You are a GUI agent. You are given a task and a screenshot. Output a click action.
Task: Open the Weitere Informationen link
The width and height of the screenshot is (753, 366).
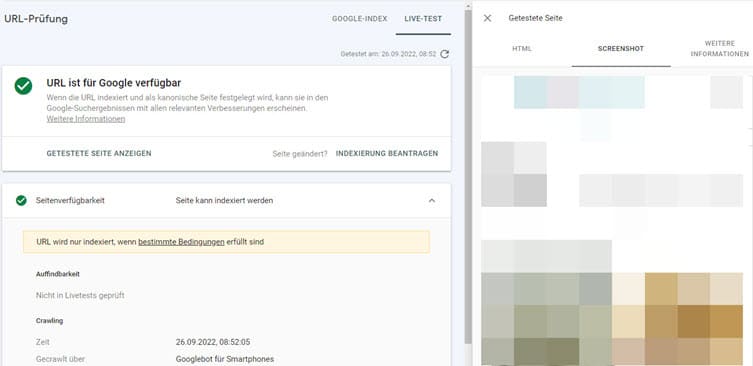click(x=86, y=119)
